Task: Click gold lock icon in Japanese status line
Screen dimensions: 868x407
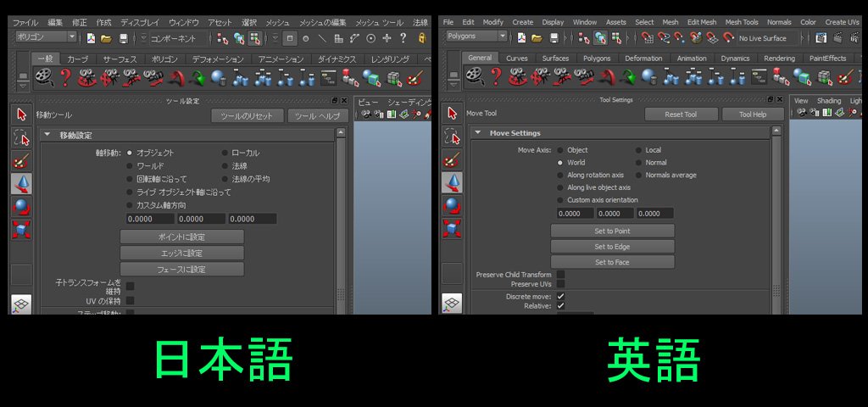Action: coord(422,38)
